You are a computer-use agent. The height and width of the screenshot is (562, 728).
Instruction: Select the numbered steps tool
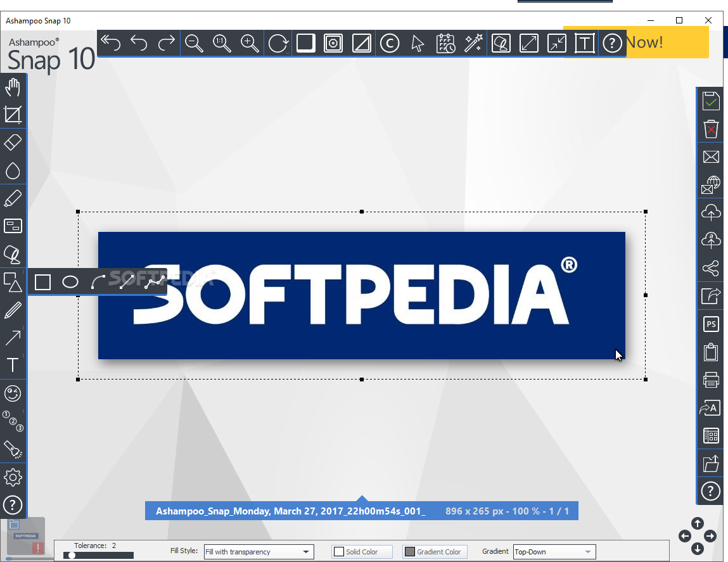click(13, 421)
